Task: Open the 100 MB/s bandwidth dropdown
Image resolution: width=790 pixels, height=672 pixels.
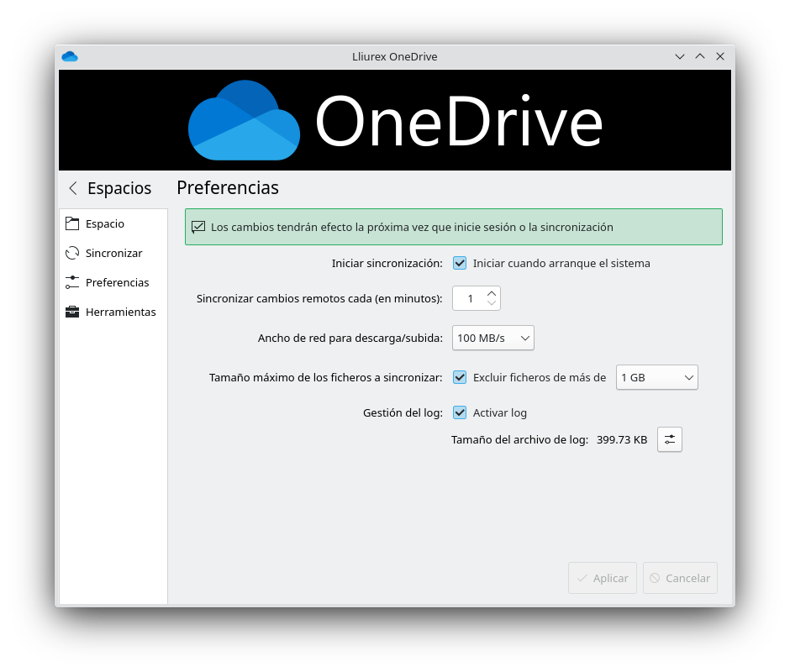Action: 493,338
